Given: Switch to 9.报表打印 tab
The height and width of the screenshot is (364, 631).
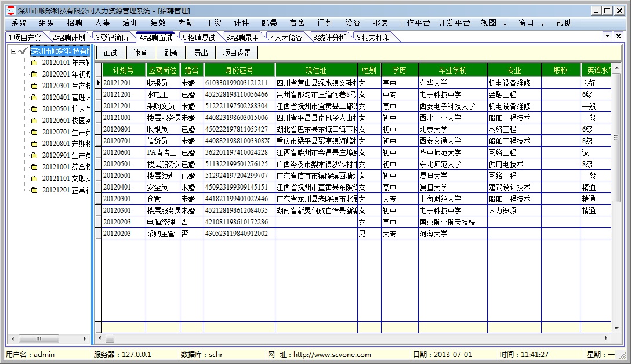Looking at the screenshot, I should [x=373, y=38].
